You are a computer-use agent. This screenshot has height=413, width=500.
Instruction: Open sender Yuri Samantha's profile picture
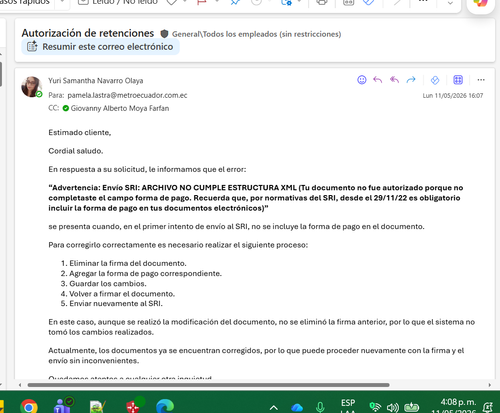point(31,87)
